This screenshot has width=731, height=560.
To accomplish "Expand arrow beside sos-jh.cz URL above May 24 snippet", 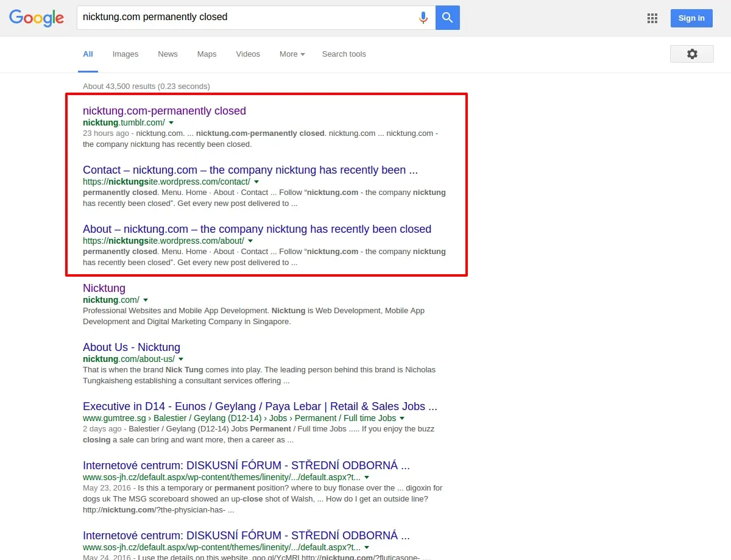I will (x=367, y=548).
